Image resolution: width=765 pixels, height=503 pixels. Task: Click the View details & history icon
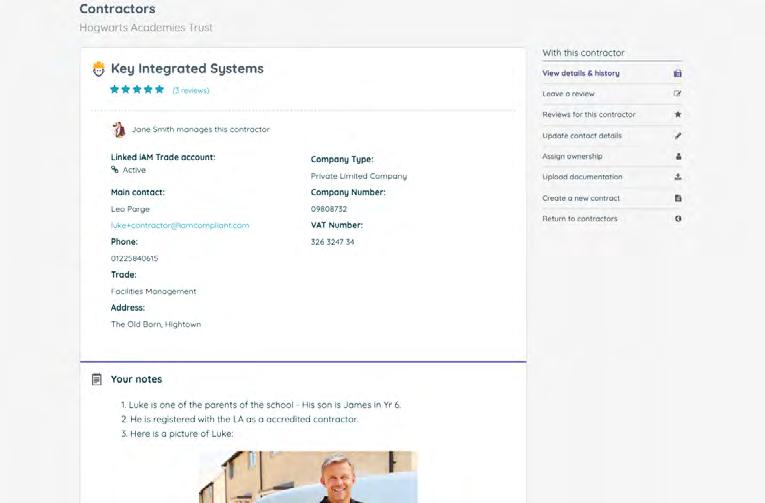678,73
